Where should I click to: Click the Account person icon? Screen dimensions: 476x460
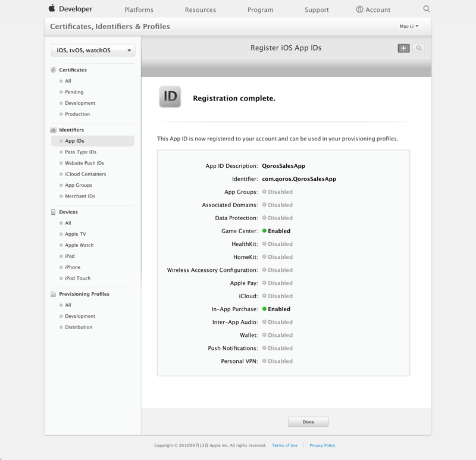[359, 10]
